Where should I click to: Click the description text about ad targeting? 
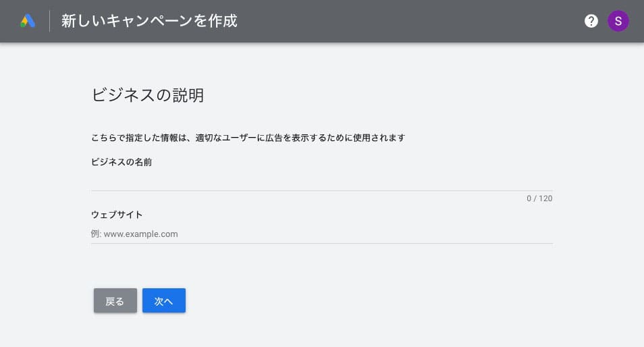[x=248, y=138]
